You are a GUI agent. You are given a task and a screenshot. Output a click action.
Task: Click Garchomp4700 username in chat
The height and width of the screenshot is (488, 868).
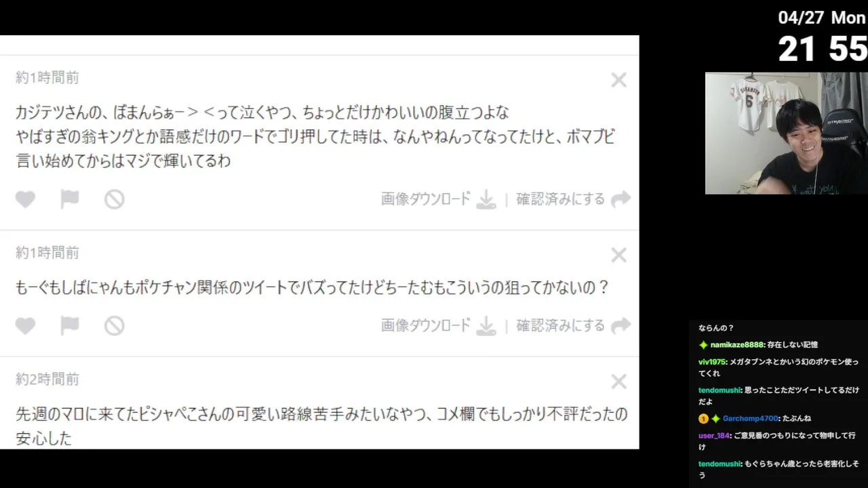[750, 419]
